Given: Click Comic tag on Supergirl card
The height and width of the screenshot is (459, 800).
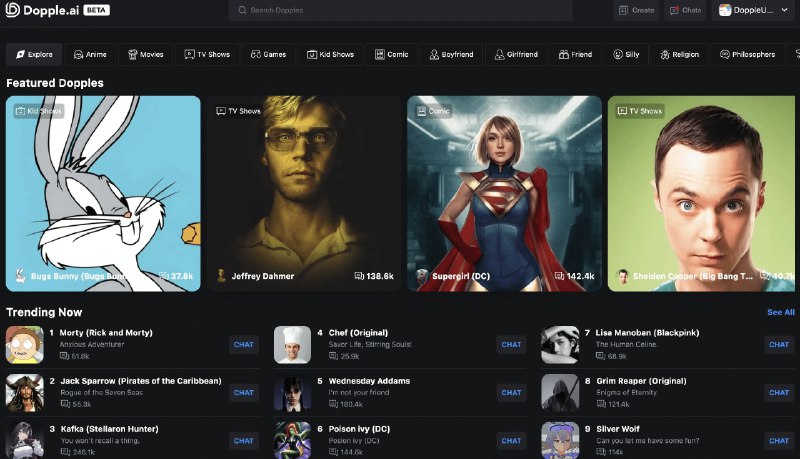Looking at the screenshot, I should [434, 111].
